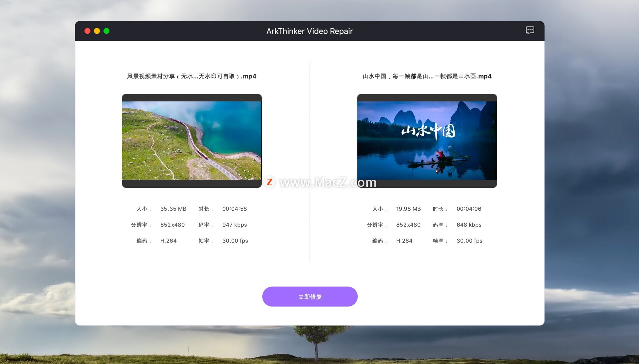Open the feedback chat bubble icon
639x364 pixels.
click(530, 31)
